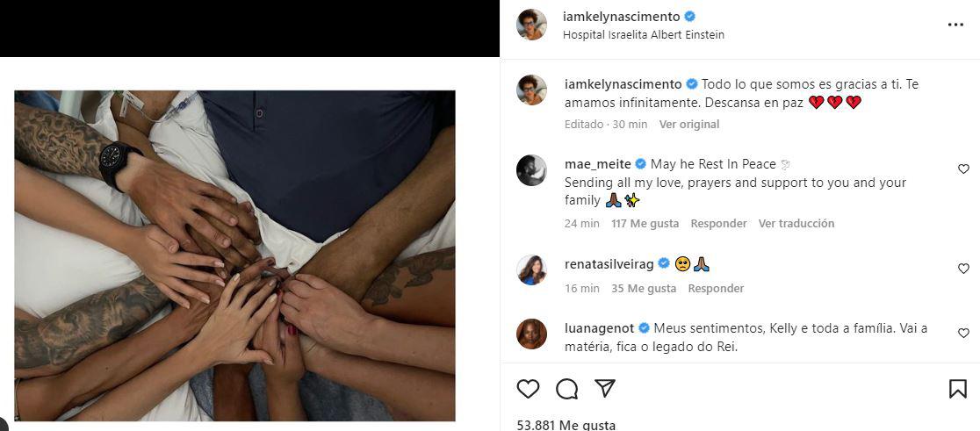The height and width of the screenshot is (431, 980).
Task: Open Hospital Israelita Albert Einstein location
Action: (x=644, y=35)
